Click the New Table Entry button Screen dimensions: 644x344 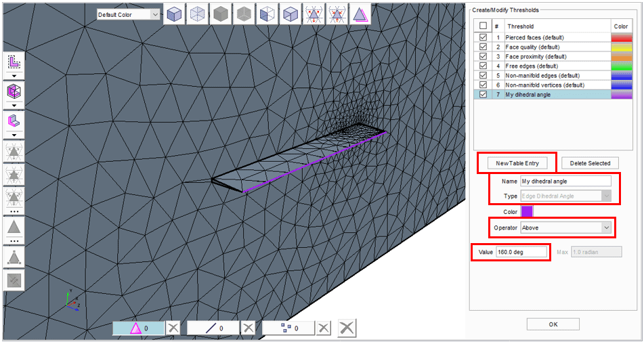517,163
